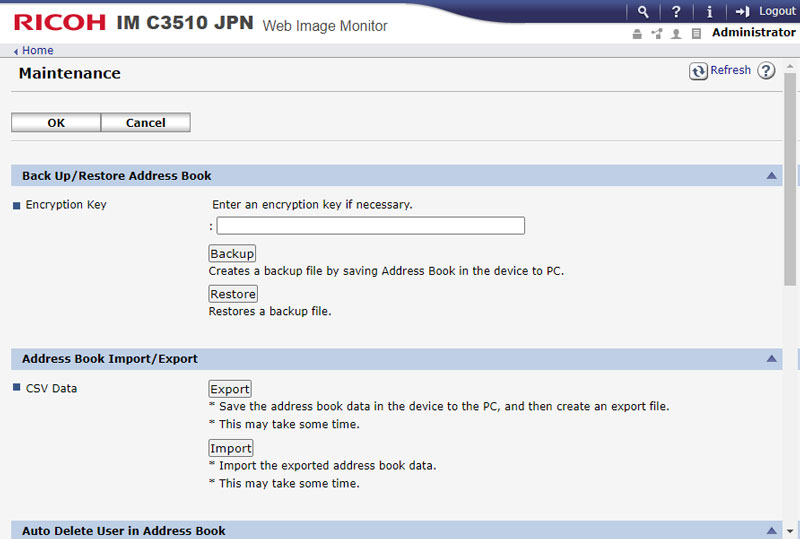The image size is (800, 539).
Task: Collapse the Back Up/Restore Address Book section
Action: (771, 175)
